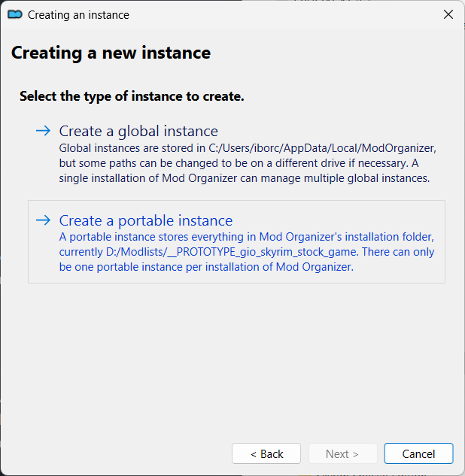The width and height of the screenshot is (465, 476).
Task: Click the 'Creating a new instance' title
Action: click(x=111, y=53)
